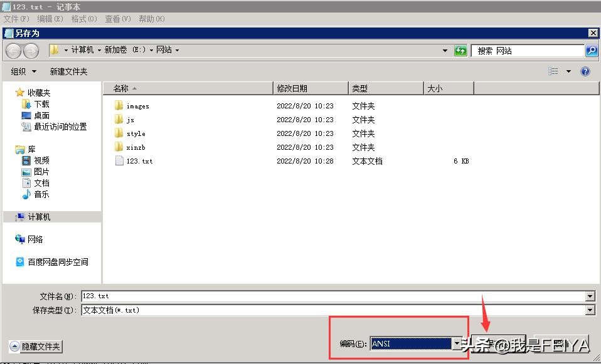
Task: Click the Notepad icon in title bar
Action: pyautogui.click(x=6, y=7)
